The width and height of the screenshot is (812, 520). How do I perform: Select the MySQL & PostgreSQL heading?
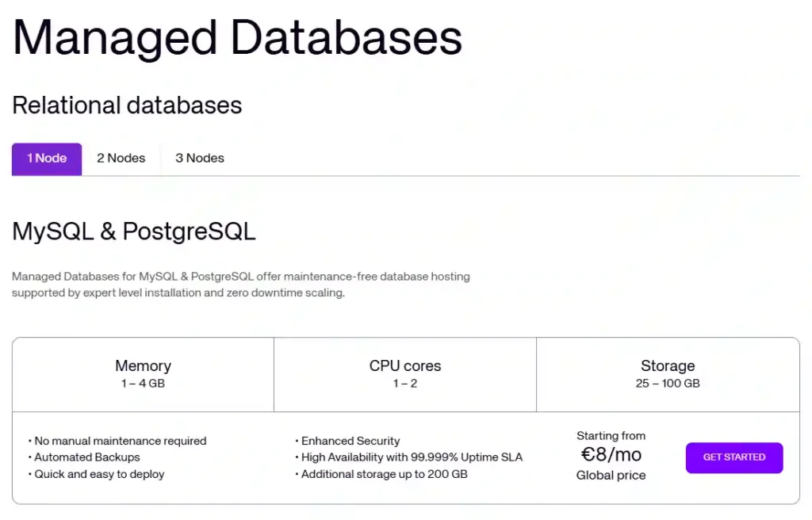[x=133, y=231]
